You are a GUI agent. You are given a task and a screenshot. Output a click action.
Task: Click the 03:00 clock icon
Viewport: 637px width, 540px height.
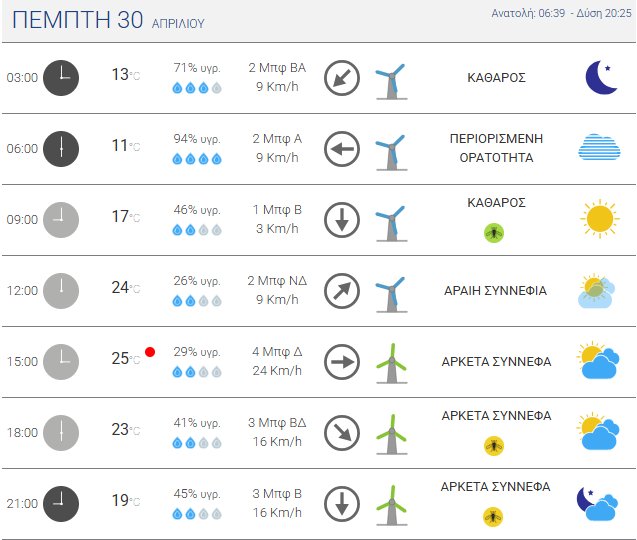click(x=61, y=77)
